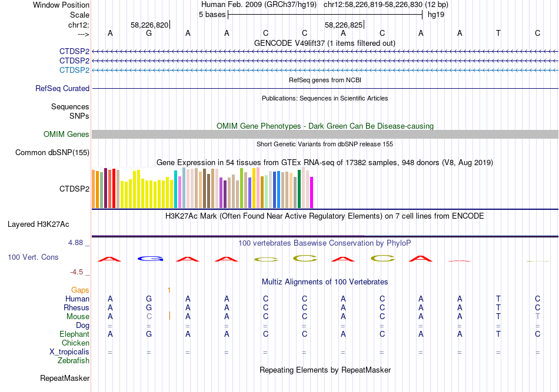559x392 pixels.
Task: Click the pale mismatched C in Mouse row
Action: point(149,317)
